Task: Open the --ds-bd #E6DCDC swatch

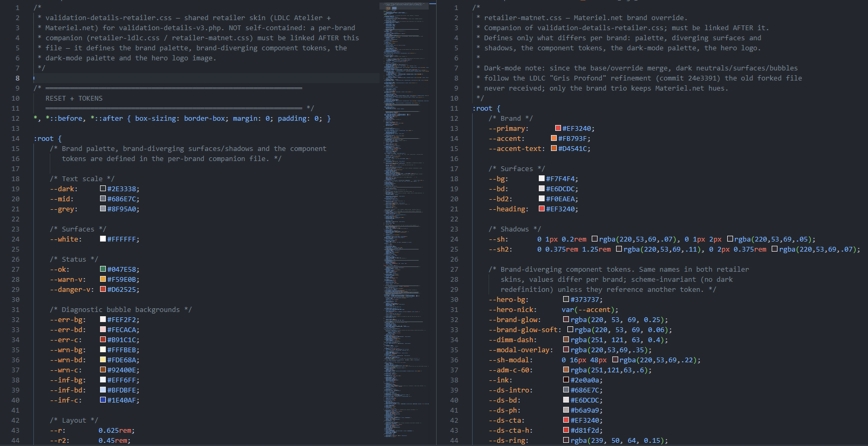Action: (x=566, y=400)
